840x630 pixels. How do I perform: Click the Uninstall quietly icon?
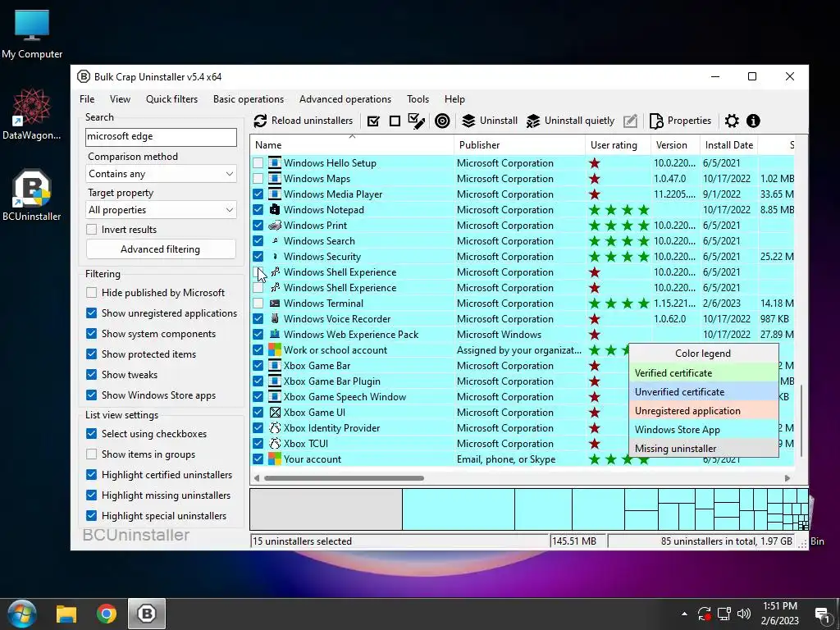click(533, 121)
